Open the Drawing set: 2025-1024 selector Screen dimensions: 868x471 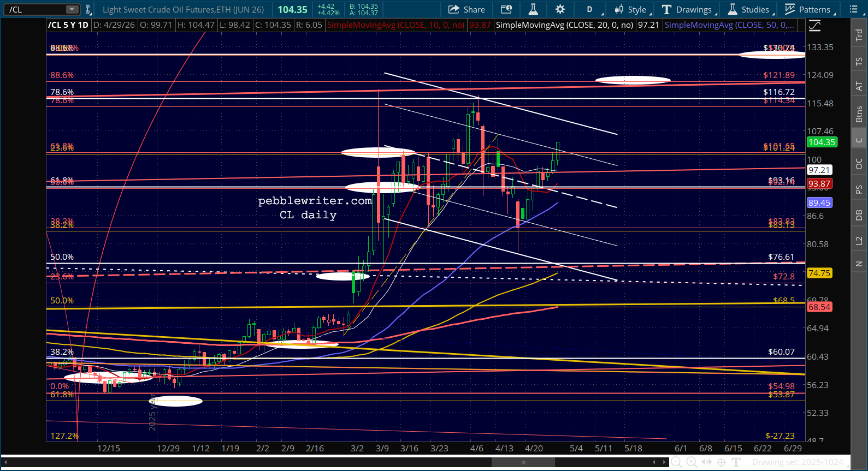798,462
